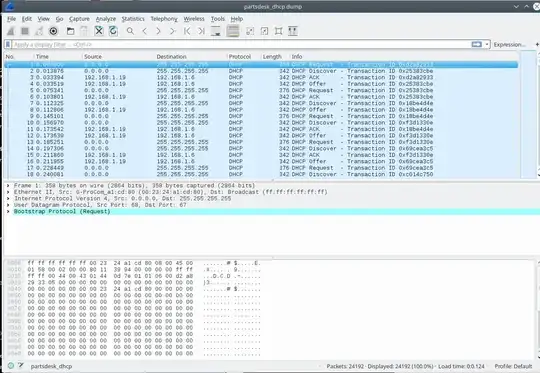Screen dimensions: 540x373
Task: Click first hex row starting ff ff ff
Action: coord(110,263)
